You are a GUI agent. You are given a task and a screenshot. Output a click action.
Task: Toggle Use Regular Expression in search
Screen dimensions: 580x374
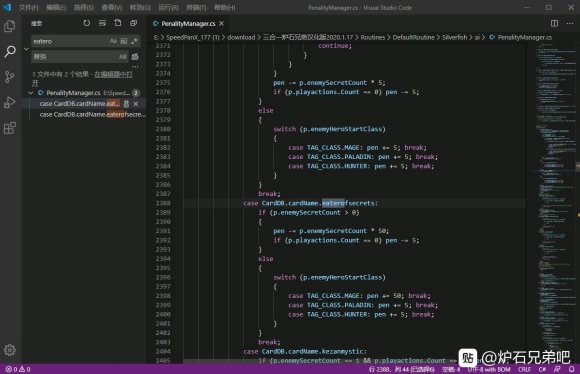click(134, 41)
